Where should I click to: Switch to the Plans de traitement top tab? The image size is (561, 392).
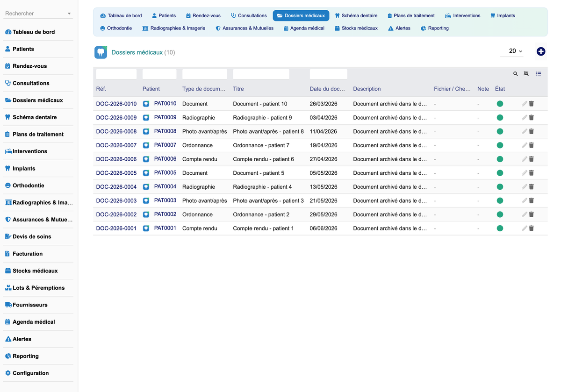411,15
